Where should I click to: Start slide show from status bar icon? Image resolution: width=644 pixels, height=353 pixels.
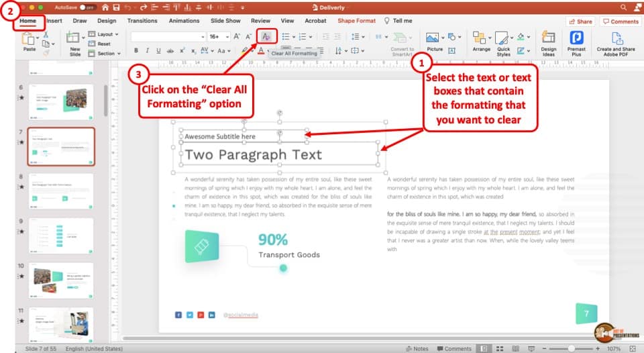[x=531, y=348]
